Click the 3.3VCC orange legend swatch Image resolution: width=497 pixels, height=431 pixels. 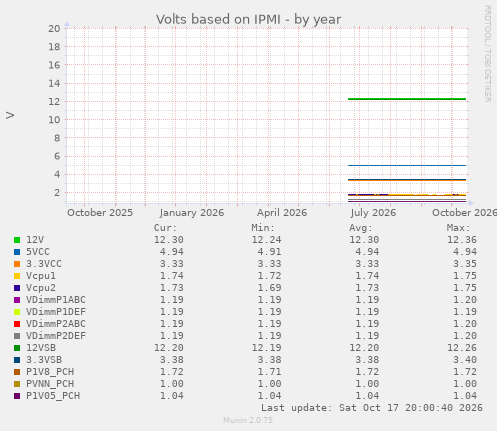click(x=17, y=264)
